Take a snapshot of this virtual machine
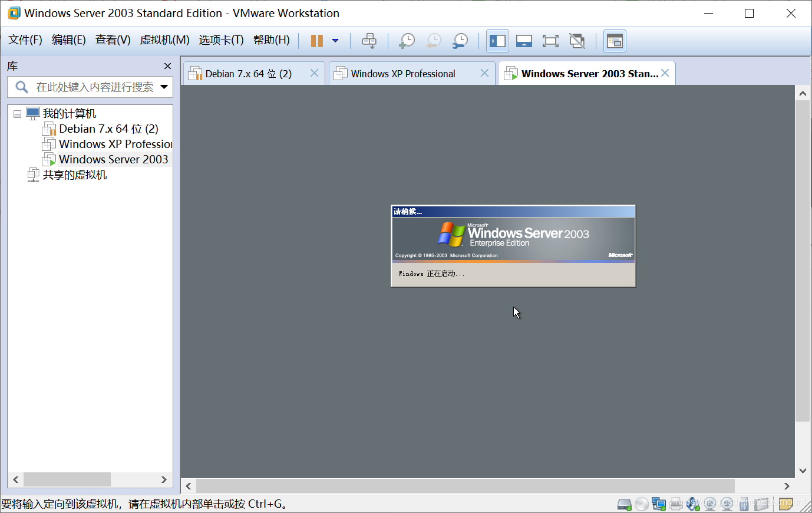 point(407,41)
